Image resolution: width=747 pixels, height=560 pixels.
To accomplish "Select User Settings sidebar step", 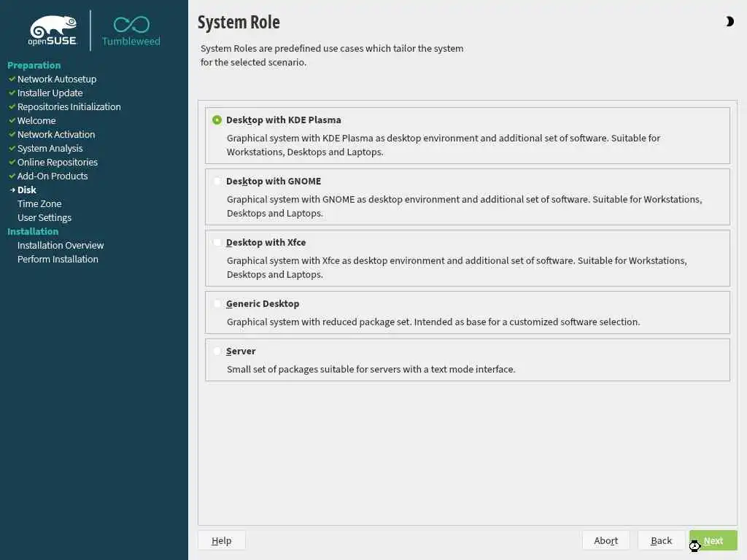I will 44,218.
